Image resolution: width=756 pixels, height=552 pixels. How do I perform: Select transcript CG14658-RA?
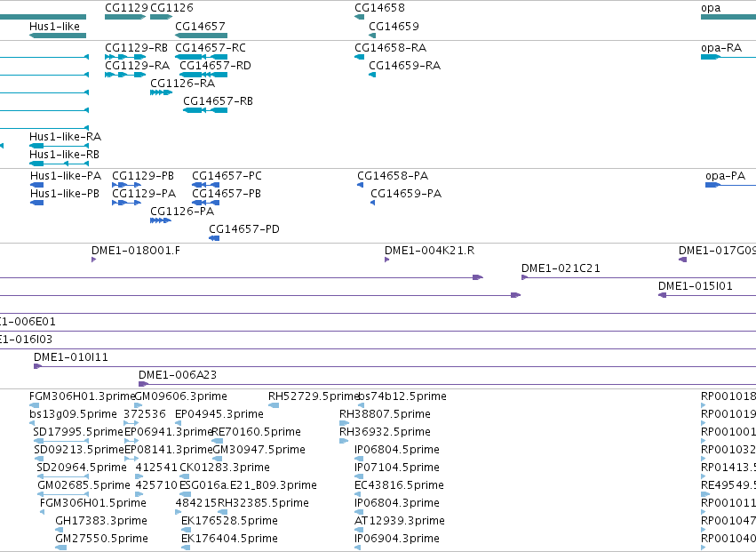(x=391, y=48)
